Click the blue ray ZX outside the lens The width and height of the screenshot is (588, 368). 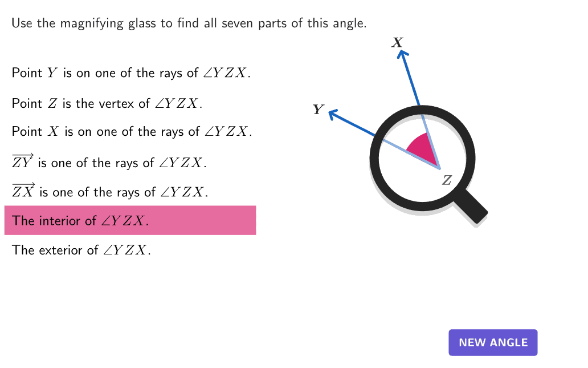click(411, 80)
